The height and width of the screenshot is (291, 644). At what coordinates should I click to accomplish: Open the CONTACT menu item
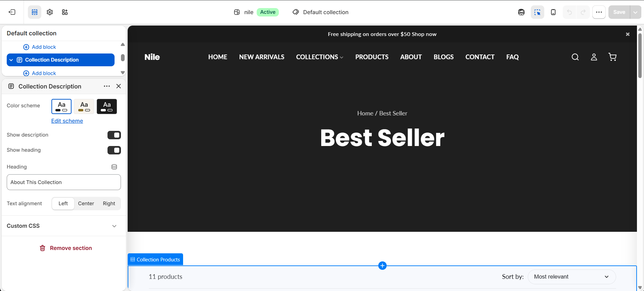pos(480,57)
